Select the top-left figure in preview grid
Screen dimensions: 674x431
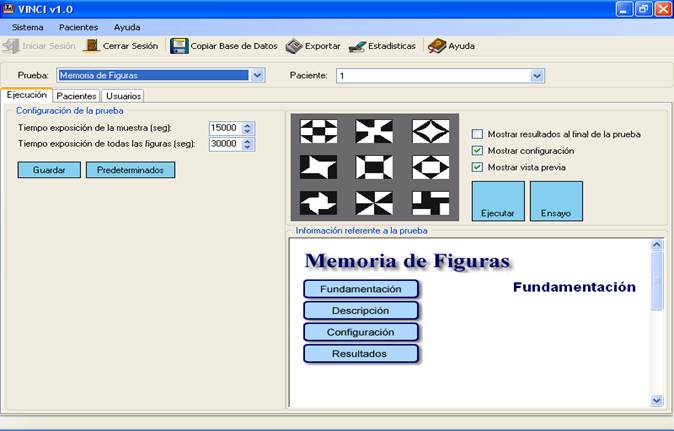click(319, 131)
